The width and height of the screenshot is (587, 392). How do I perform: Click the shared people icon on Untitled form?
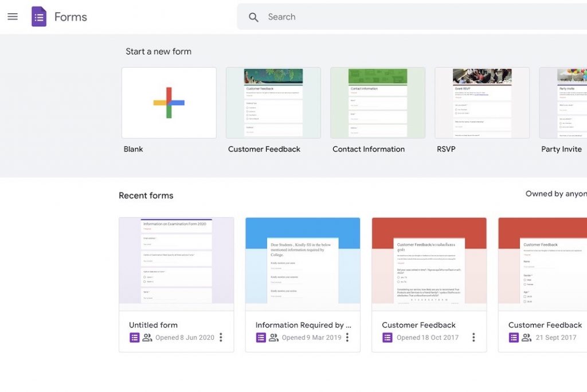coord(147,338)
